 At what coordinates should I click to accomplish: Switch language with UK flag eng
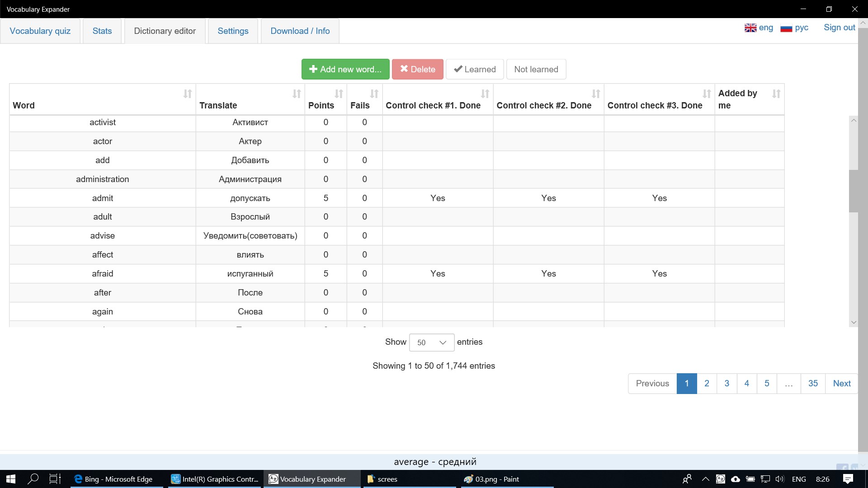759,28
